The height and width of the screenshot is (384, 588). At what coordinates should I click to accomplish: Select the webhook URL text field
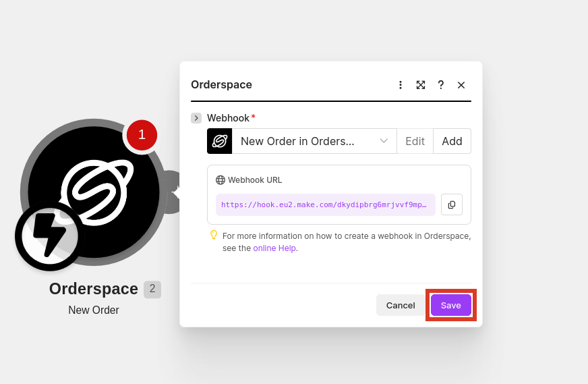326,204
